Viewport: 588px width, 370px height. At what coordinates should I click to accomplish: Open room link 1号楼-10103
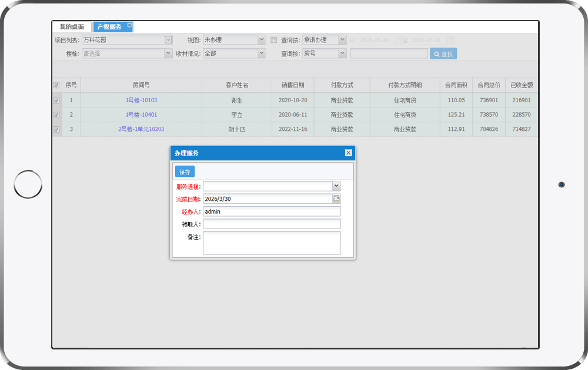[x=141, y=100]
